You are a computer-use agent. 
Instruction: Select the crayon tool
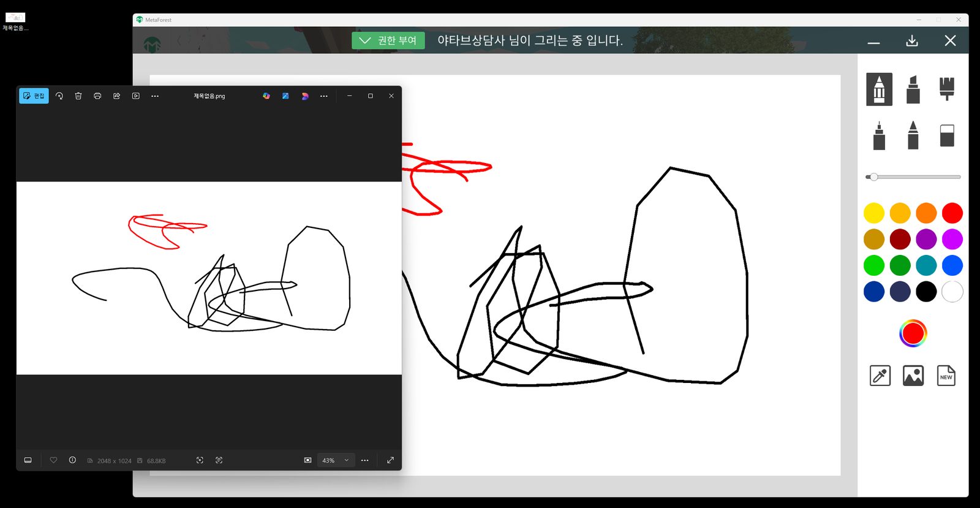point(913,135)
